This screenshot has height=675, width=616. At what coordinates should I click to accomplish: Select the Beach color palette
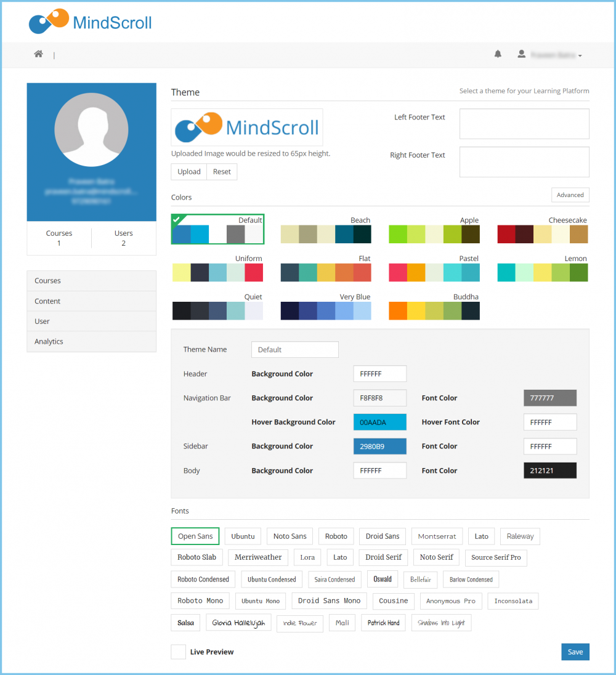[326, 230]
